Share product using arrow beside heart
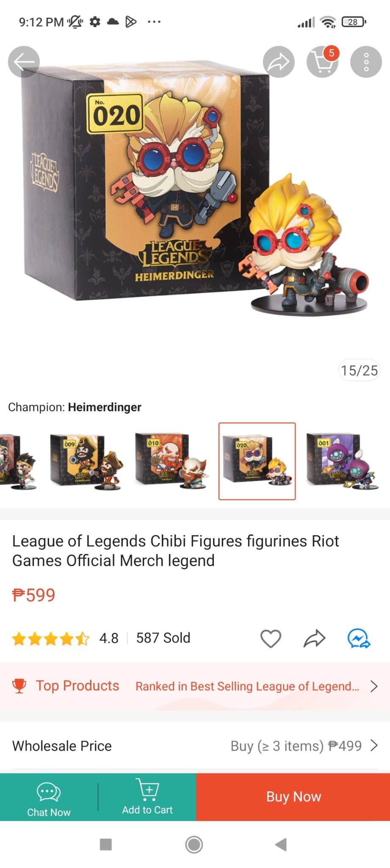The width and height of the screenshot is (390, 868). pyautogui.click(x=315, y=639)
